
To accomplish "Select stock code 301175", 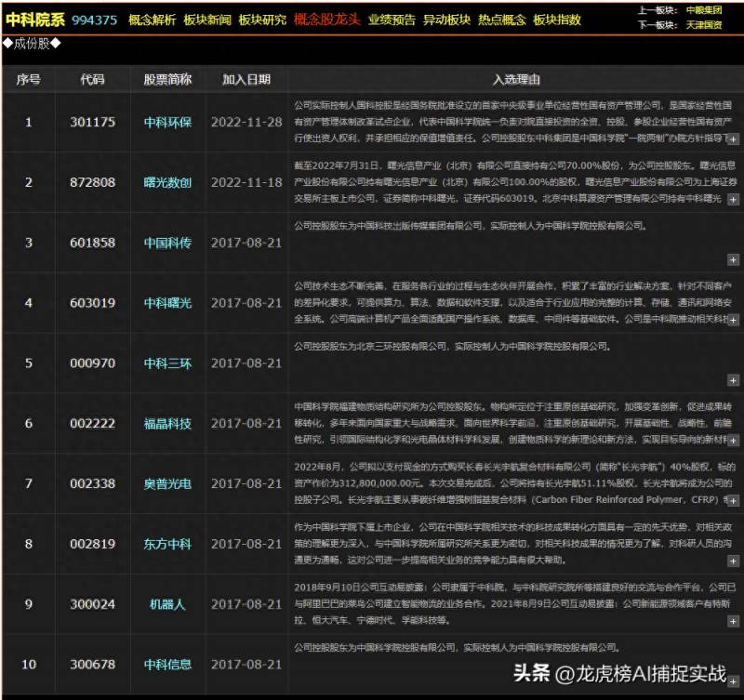I will [92, 123].
